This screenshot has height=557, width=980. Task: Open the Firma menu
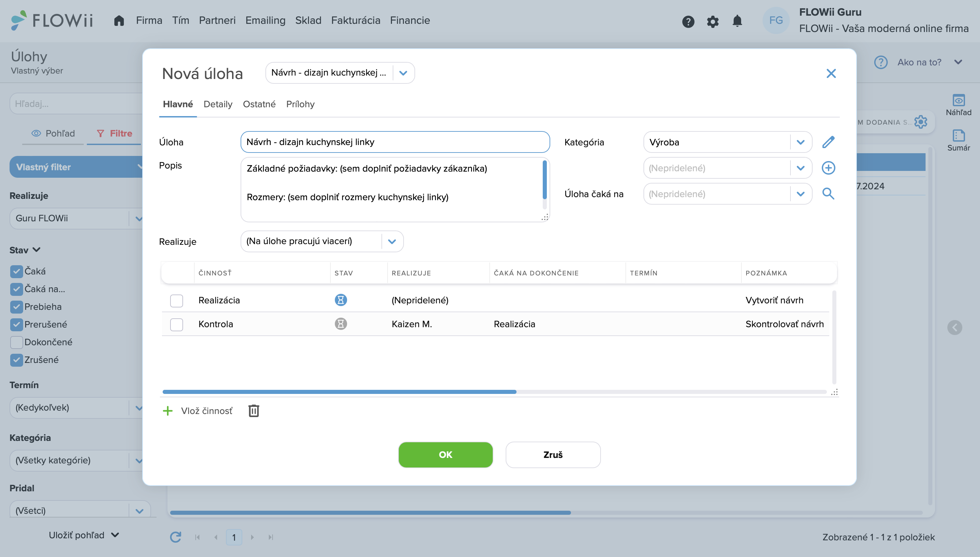coord(149,20)
